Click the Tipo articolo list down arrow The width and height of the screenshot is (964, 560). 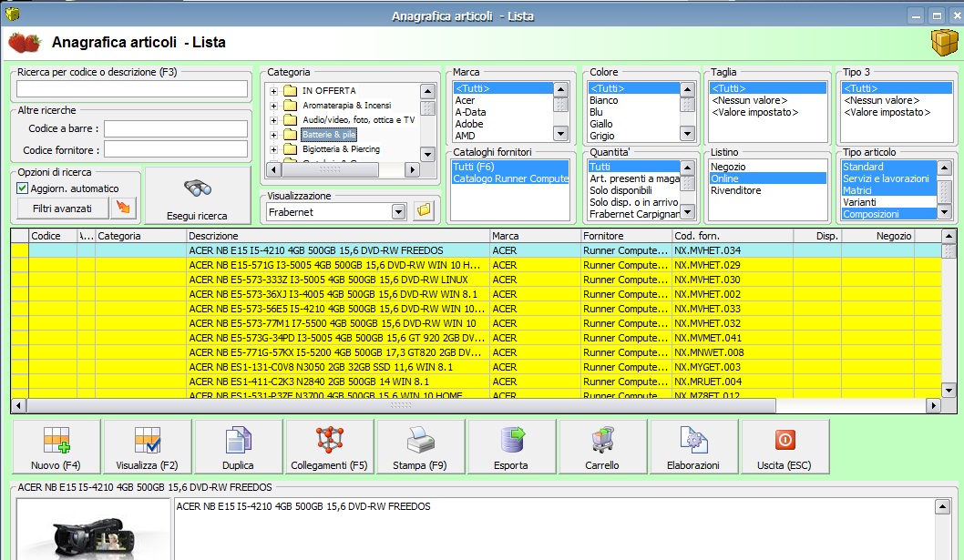pos(944,213)
